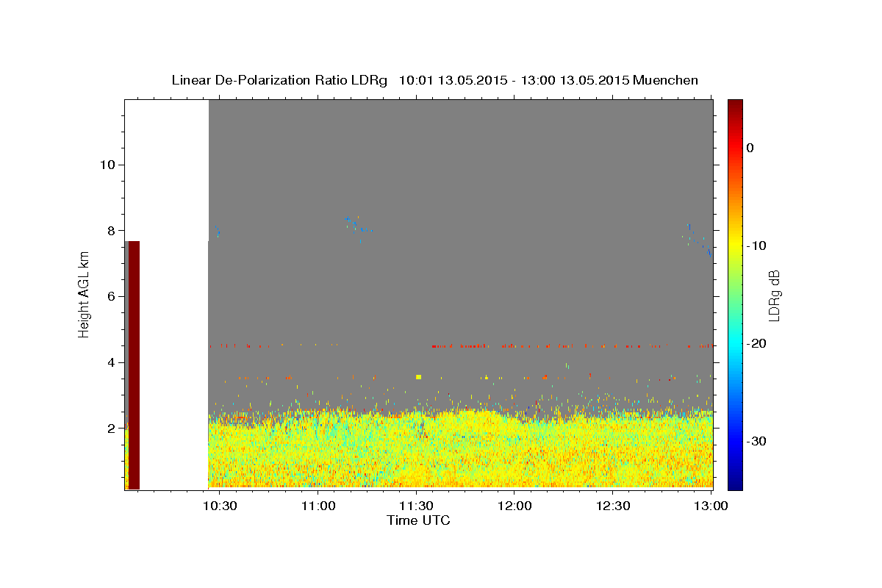Click the 'Muenchen' location in title

click(x=667, y=80)
